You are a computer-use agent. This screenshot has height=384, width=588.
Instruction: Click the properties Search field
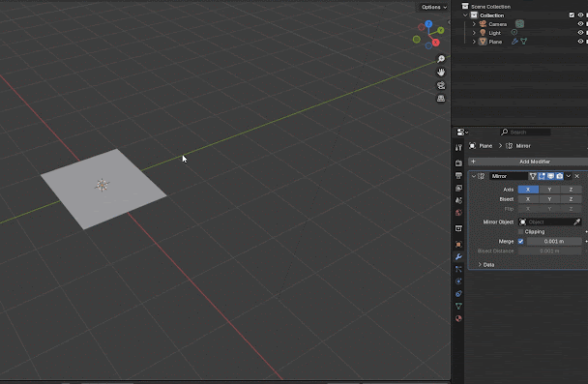525,132
